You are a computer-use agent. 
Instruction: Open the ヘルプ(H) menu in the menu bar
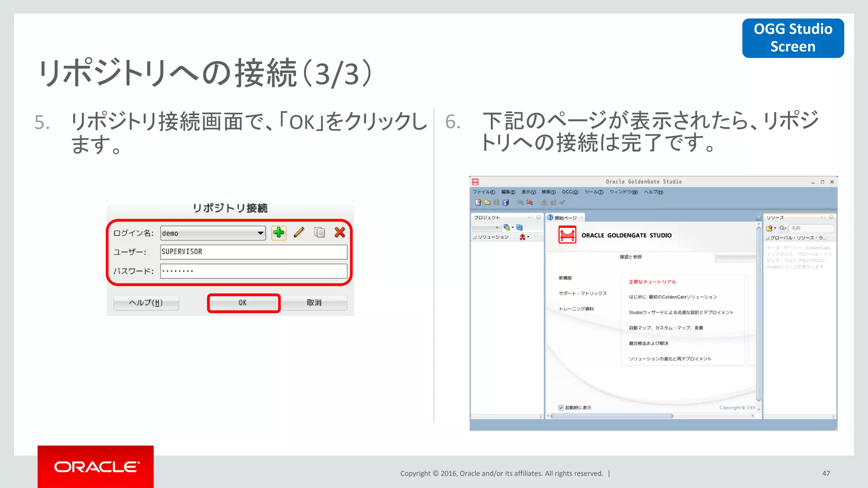[654, 192]
